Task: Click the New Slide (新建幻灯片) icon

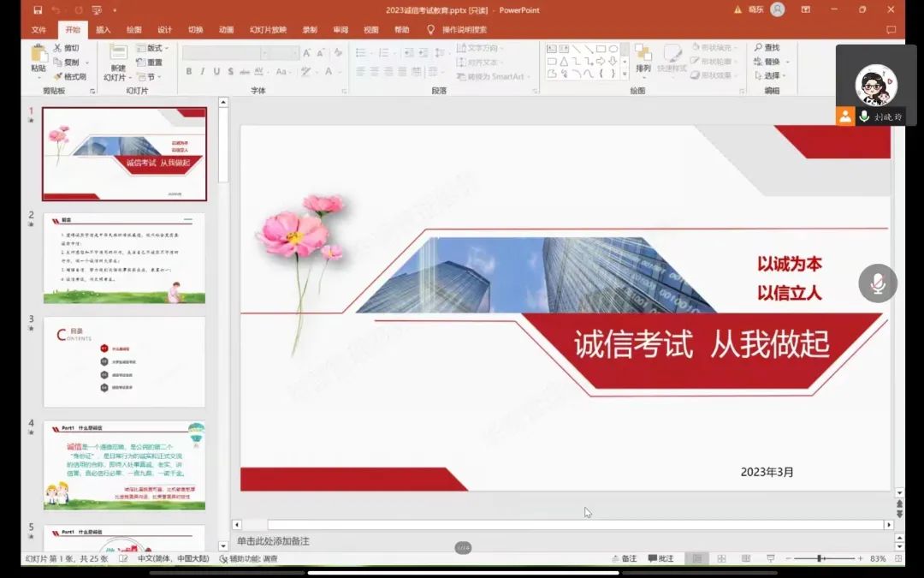Action: pyautogui.click(x=117, y=56)
